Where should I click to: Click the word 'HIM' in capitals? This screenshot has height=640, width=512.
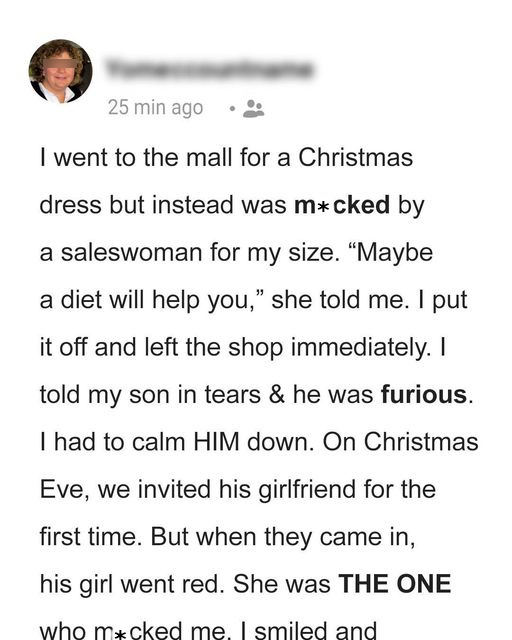[x=216, y=442]
